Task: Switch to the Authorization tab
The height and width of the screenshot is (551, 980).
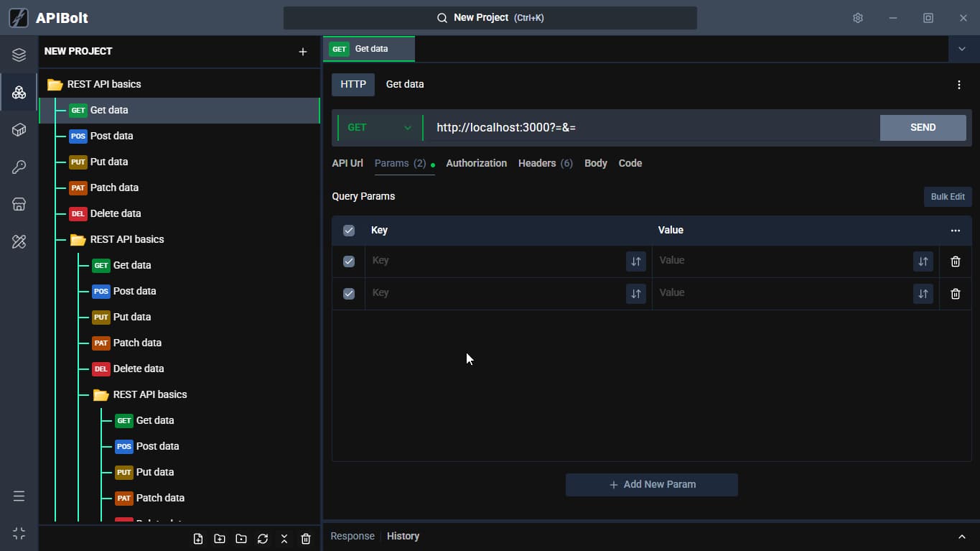Action: [x=477, y=163]
